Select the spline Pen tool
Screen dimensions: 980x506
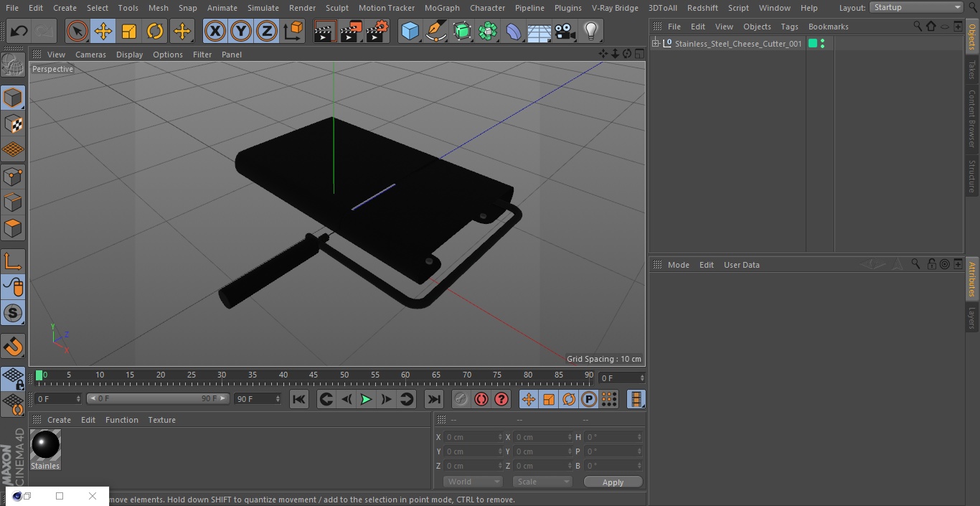point(435,32)
